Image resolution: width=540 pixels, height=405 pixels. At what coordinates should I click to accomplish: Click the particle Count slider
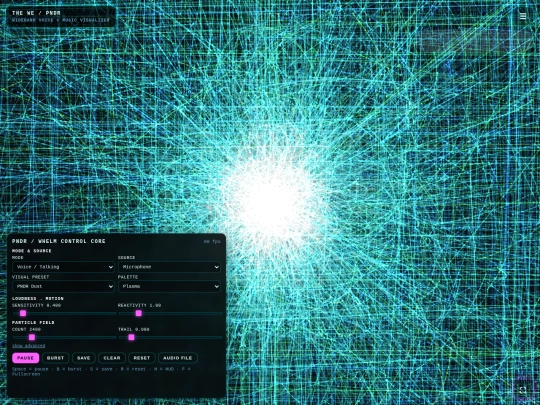[64, 337]
